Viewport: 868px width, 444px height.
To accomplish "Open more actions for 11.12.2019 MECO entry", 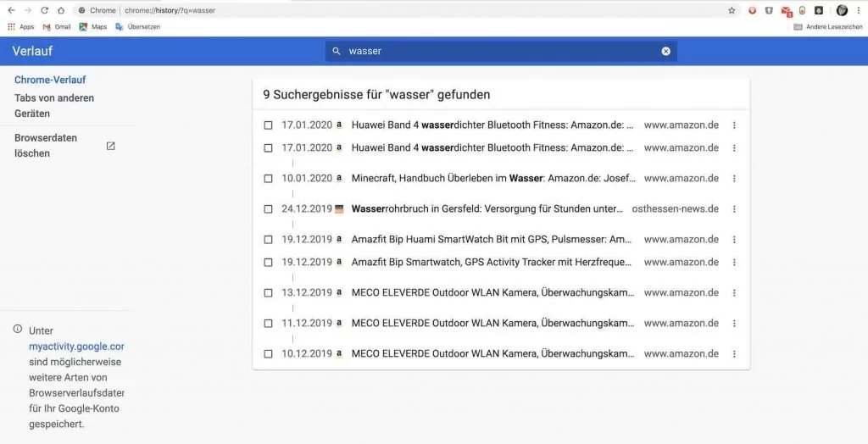I will (x=734, y=323).
